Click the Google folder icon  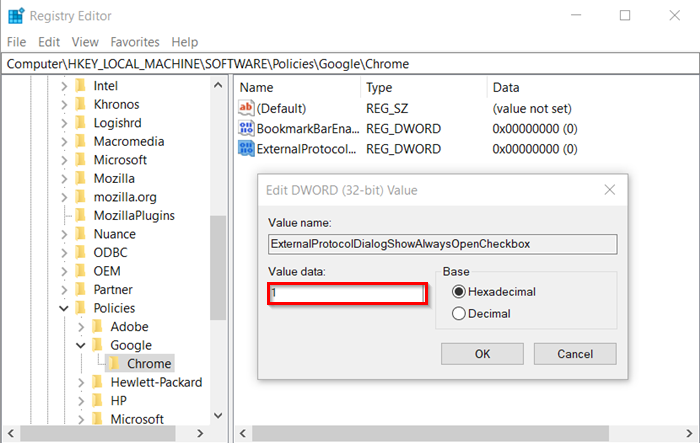(97, 345)
